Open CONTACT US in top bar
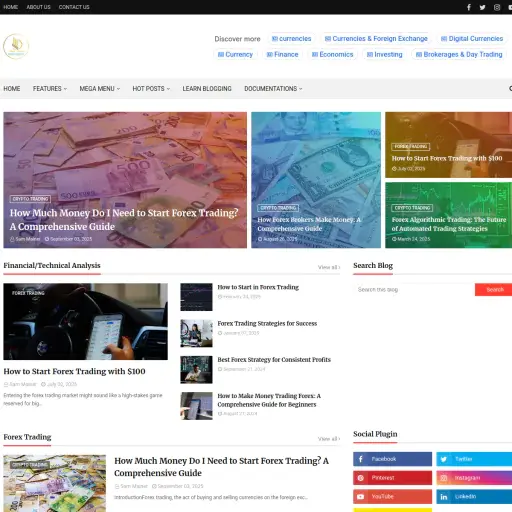Image resolution: width=512 pixels, height=512 pixels. [x=74, y=7]
